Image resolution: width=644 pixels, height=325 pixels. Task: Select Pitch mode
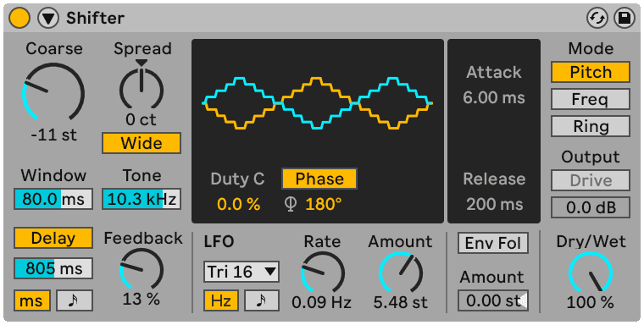[591, 72]
